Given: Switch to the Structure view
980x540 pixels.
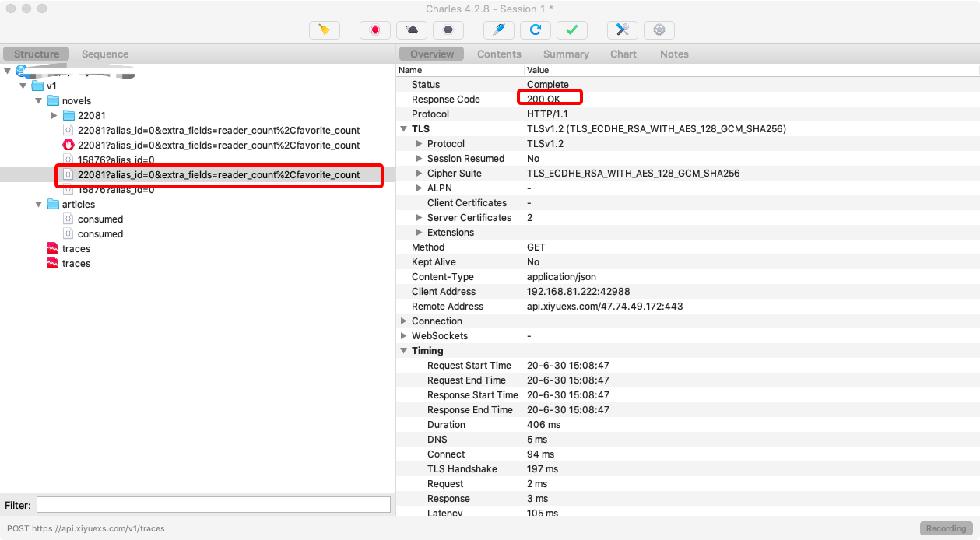Looking at the screenshot, I should [x=37, y=54].
